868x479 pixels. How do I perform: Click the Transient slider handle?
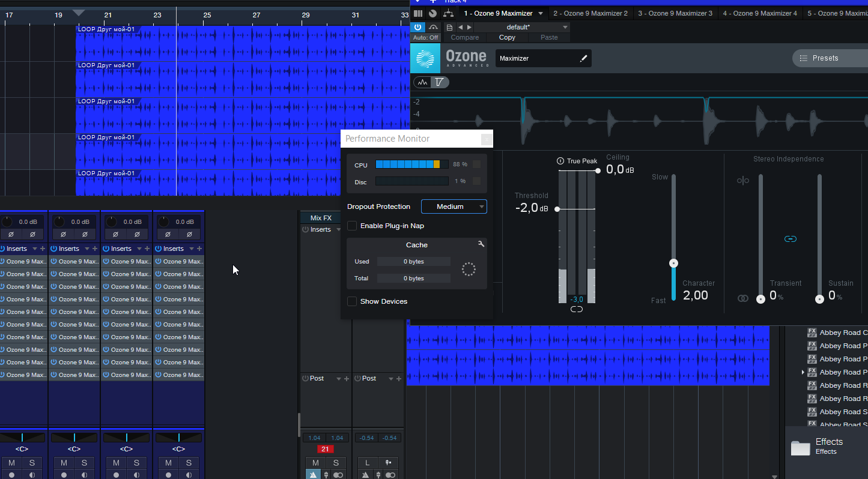[760, 299]
